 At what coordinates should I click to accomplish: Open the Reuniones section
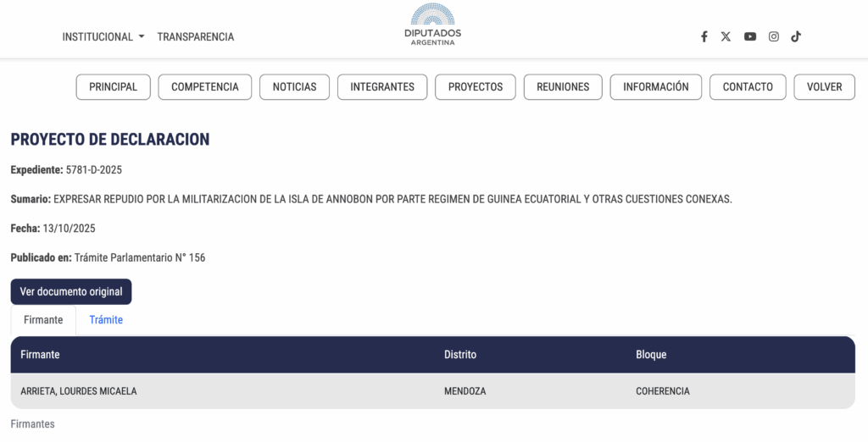click(563, 86)
